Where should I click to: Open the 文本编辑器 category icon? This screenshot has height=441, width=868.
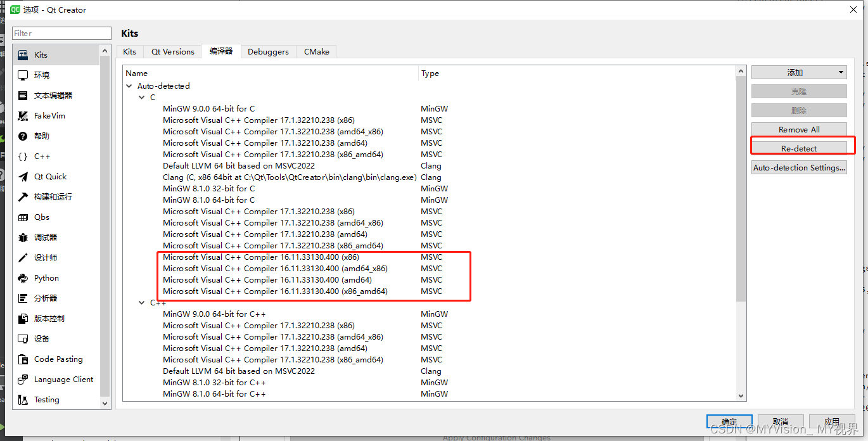tap(23, 96)
